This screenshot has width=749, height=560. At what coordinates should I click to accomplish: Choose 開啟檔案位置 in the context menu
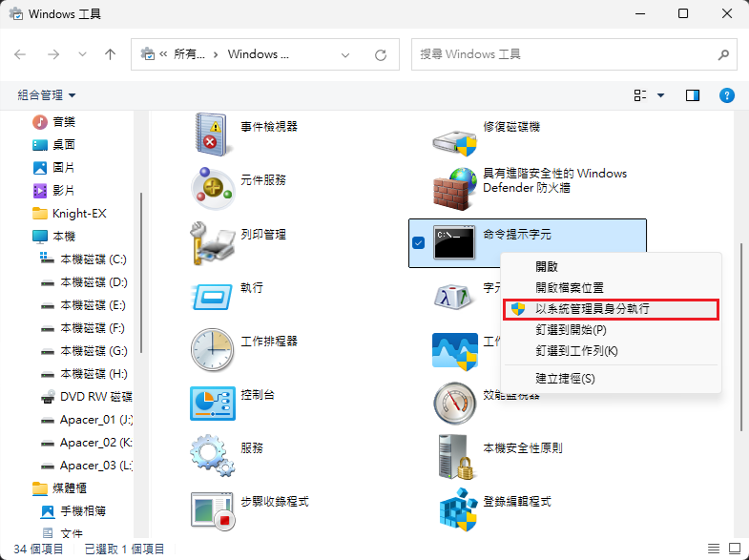tap(611, 287)
